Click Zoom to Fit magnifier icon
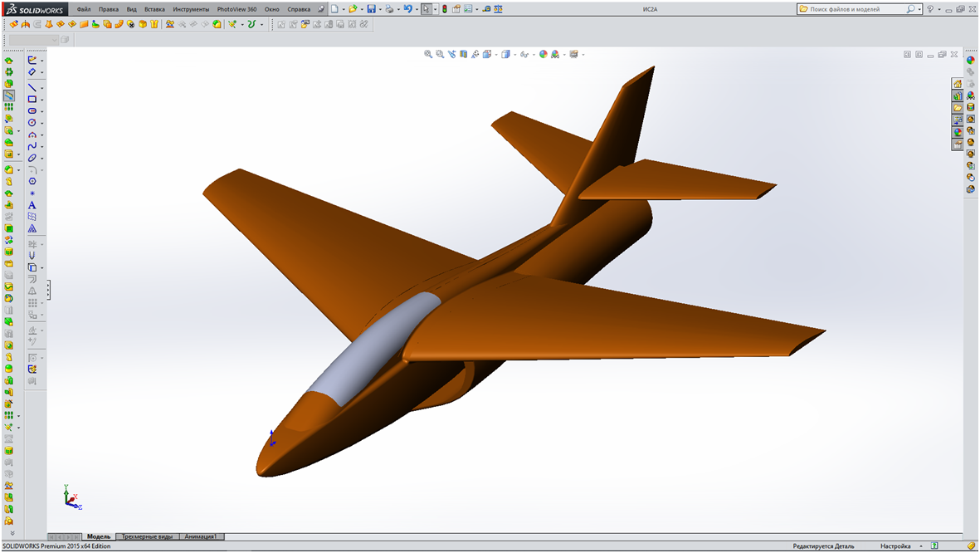 tap(428, 55)
